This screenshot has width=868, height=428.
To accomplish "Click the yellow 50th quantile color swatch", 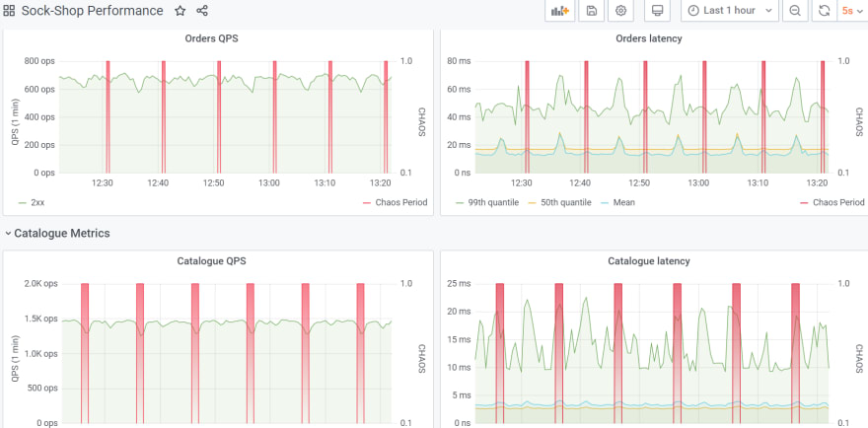I will pos(531,203).
